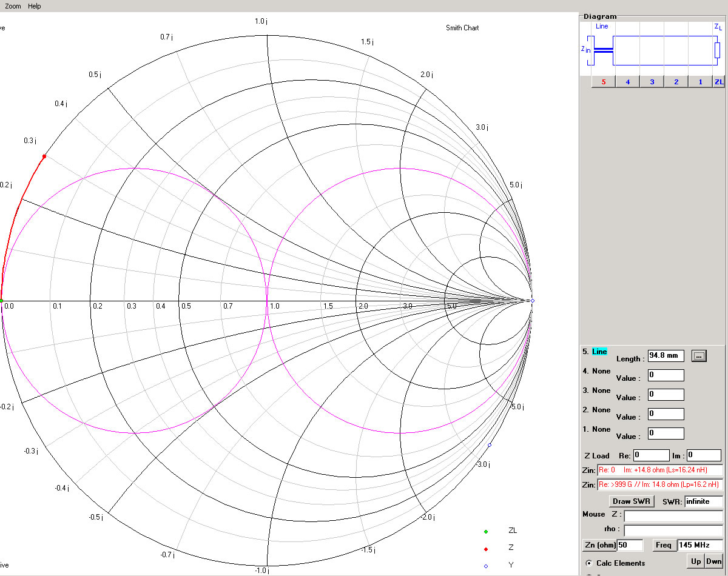728x576 pixels.
Task: Select diagram element button 5
Action: 603,82
